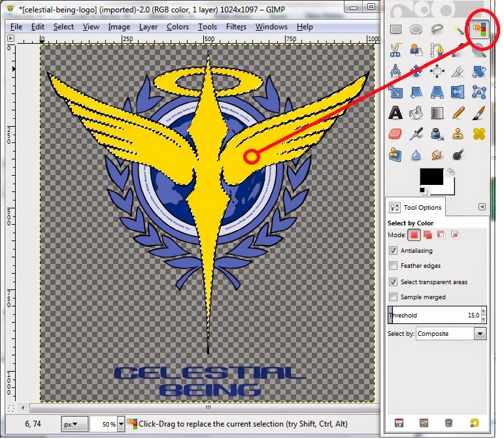Set mode to subtract from selection
The height and width of the screenshot is (439, 504).
pos(441,235)
